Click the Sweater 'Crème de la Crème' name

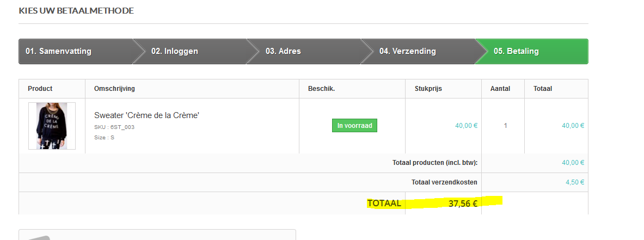point(146,115)
